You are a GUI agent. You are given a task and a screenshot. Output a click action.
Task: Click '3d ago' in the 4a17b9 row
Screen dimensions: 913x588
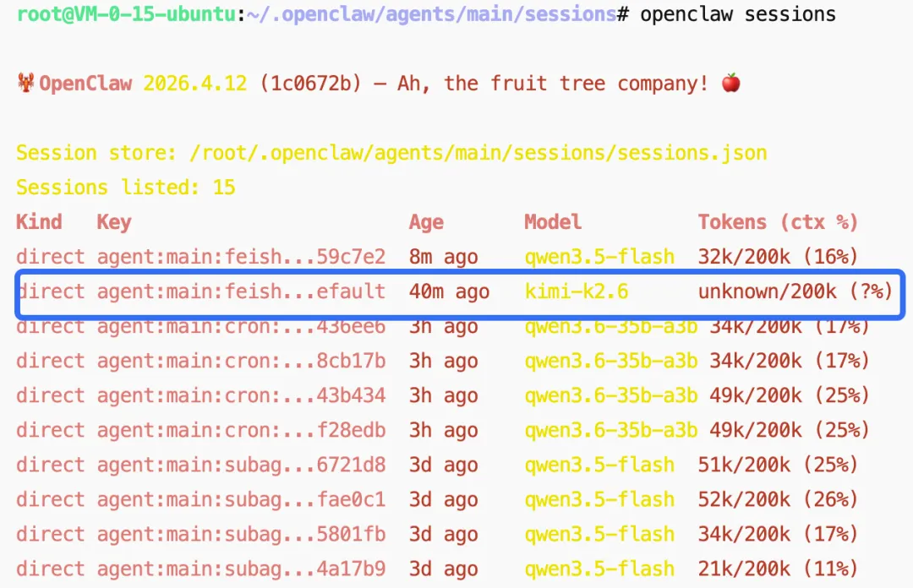(x=443, y=569)
